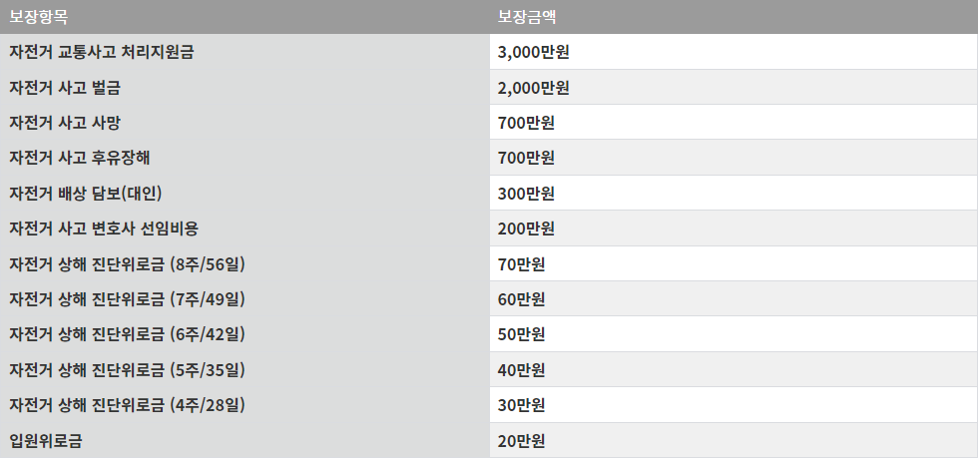The height and width of the screenshot is (462, 980).
Task: Click the 3,000만원 amount cell
Action: [534, 52]
